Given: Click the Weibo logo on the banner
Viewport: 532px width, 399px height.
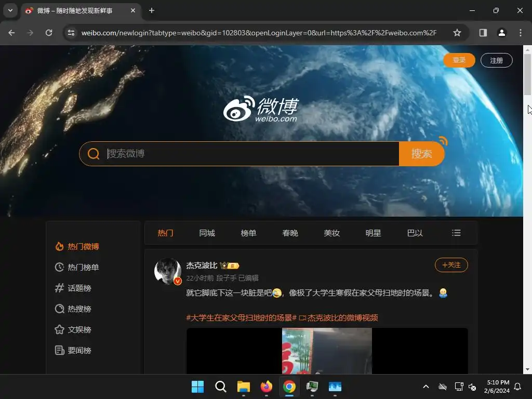Looking at the screenshot, I should [x=261, y=109].
